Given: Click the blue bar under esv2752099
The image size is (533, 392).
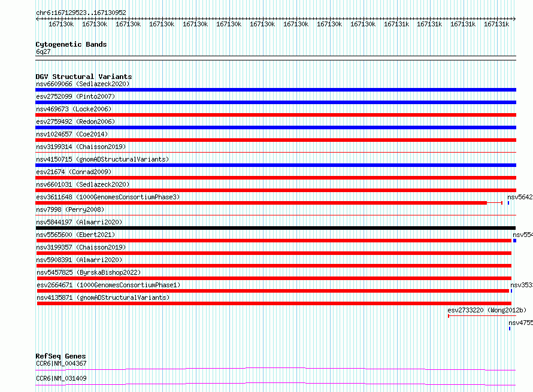Looking at the screenshot, I should [275, 102].
